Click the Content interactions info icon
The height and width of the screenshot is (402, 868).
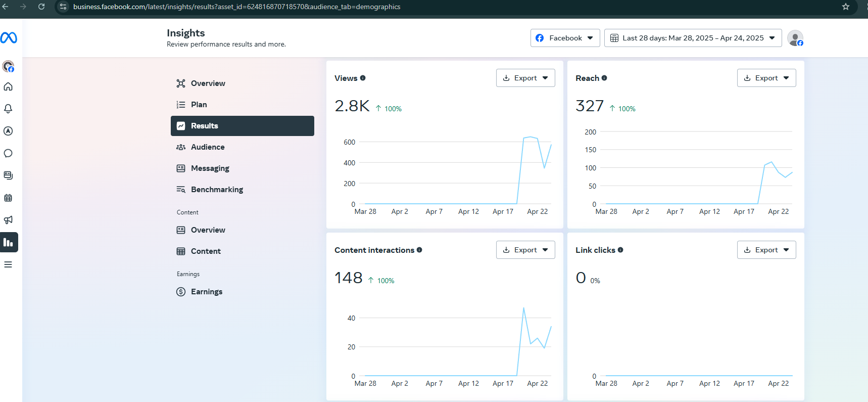tap(419, 250)
